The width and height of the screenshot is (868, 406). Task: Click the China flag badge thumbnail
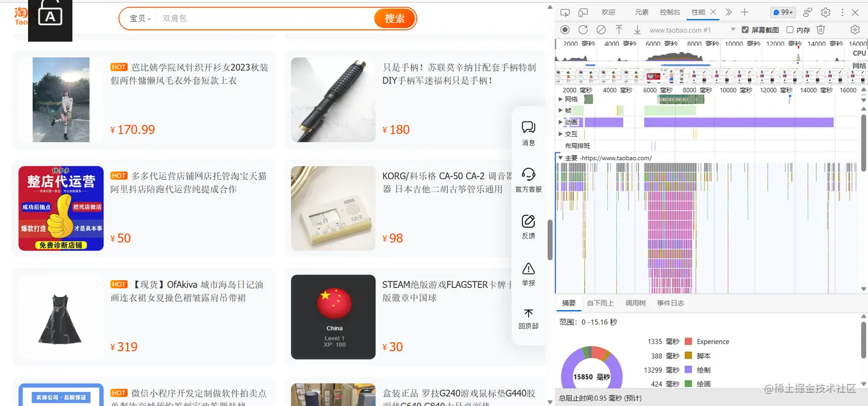click(333, 317)
